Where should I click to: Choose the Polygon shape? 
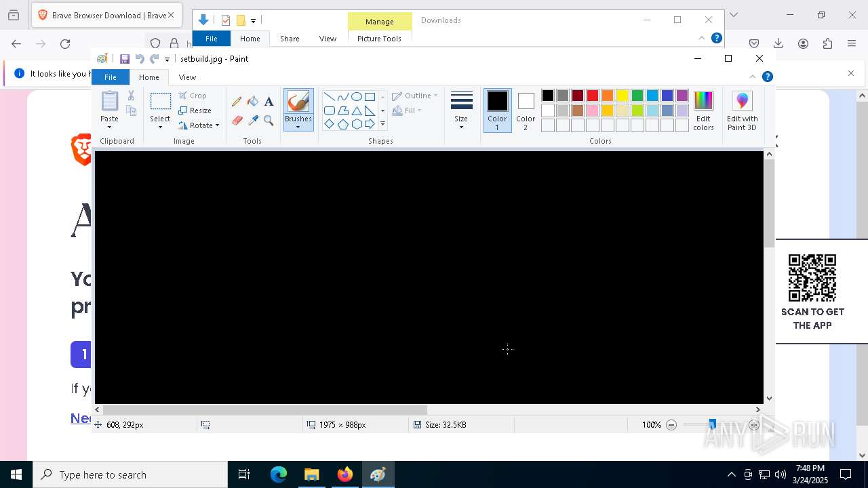pyautogui.click(x=342, y=110)
